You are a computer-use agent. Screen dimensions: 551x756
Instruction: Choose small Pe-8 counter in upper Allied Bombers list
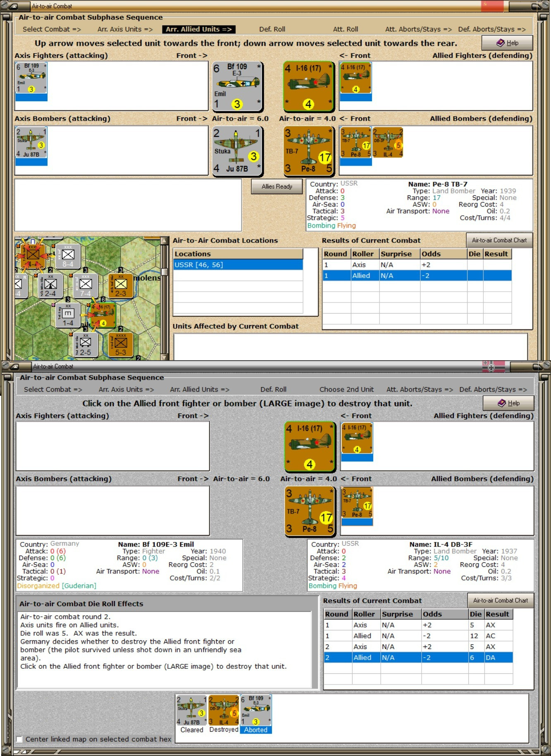[355, 143]
